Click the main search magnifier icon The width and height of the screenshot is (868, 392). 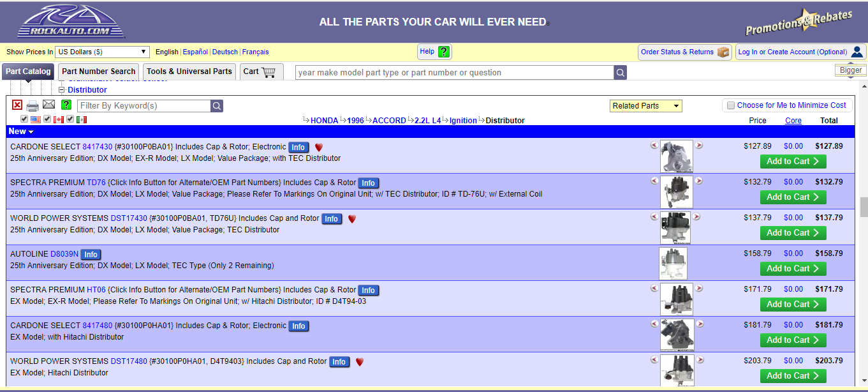point(621,73)
